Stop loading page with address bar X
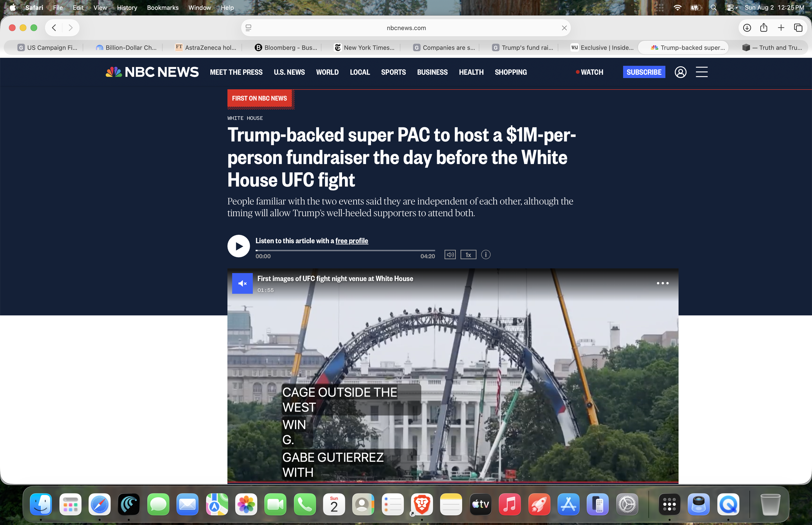This screenshot has width=812, height=525. pyautogui.click(x=564, y=28)
